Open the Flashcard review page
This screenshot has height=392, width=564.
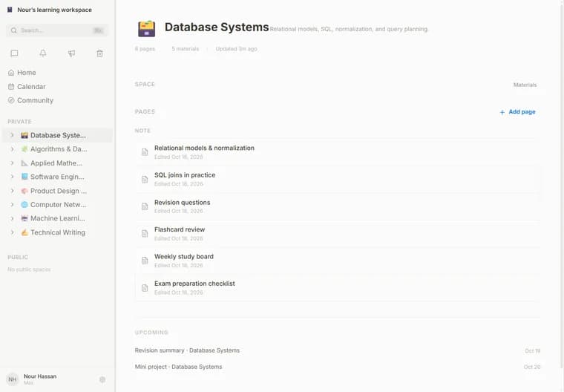coord(338,234)
